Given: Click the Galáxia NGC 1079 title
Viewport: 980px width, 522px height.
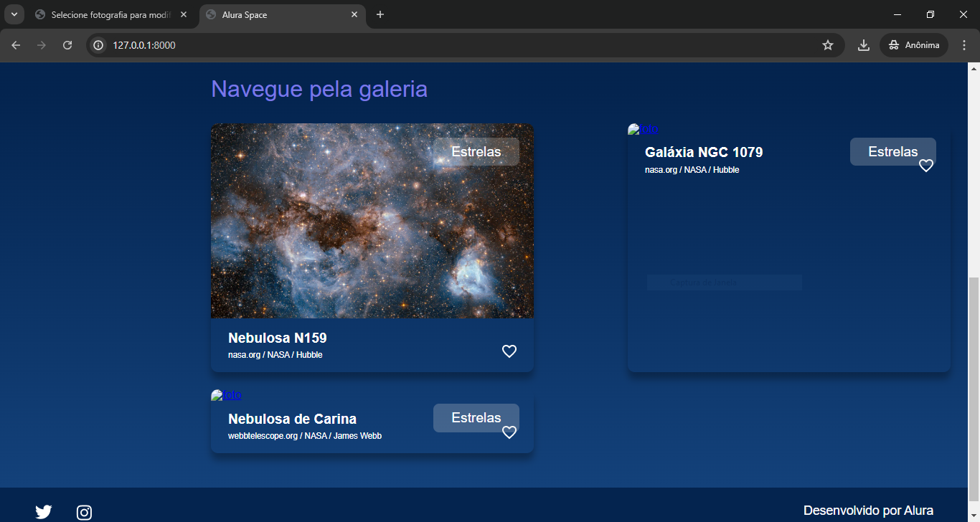Looking at the screenshot, I should click(x=704, y=152).
